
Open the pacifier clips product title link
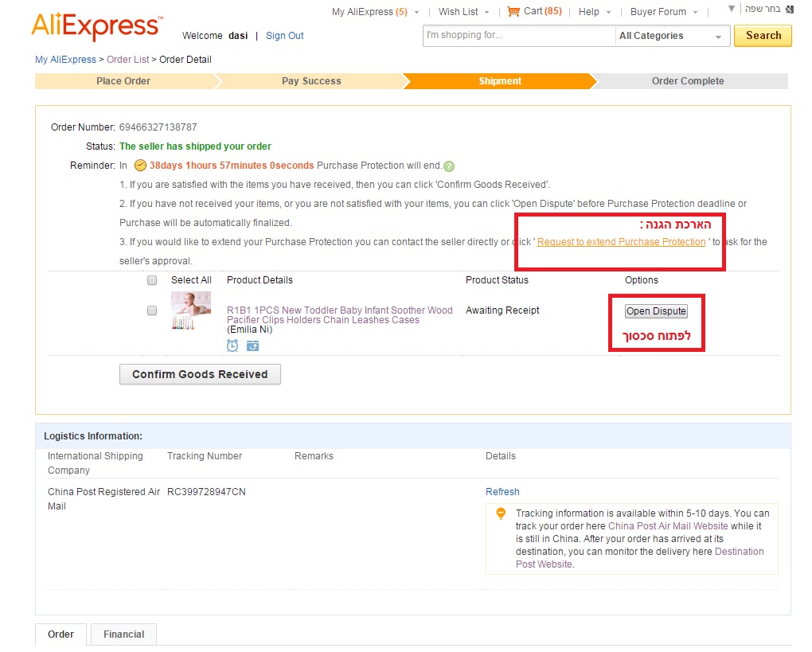[x=339, y=315]
